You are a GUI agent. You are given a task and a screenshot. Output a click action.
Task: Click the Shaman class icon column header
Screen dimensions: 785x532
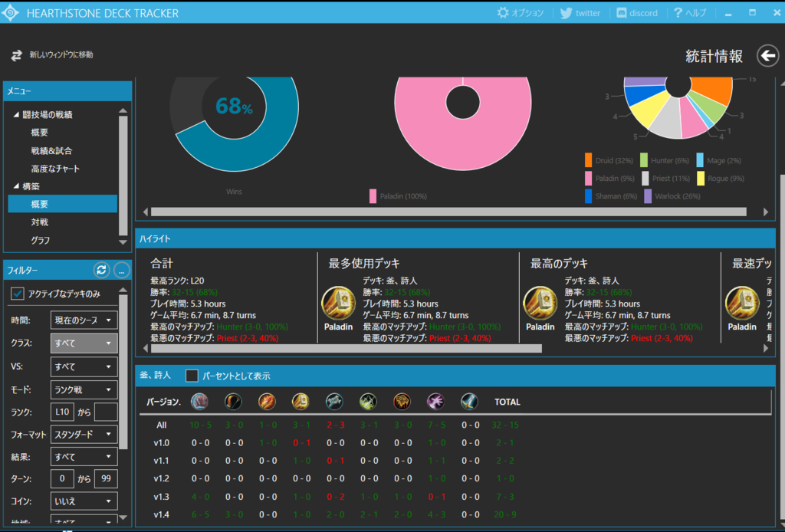pyautogui.click(x=402, y=402)
